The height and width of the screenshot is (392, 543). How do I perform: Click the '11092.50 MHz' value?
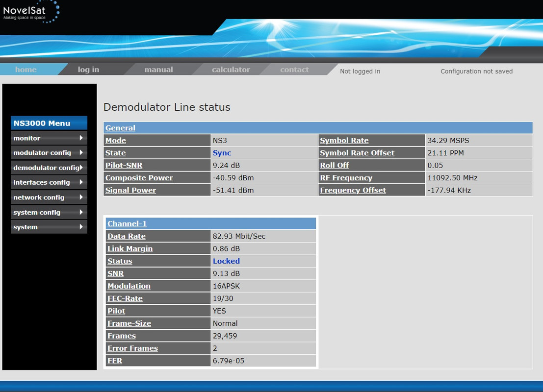(452, 178)
